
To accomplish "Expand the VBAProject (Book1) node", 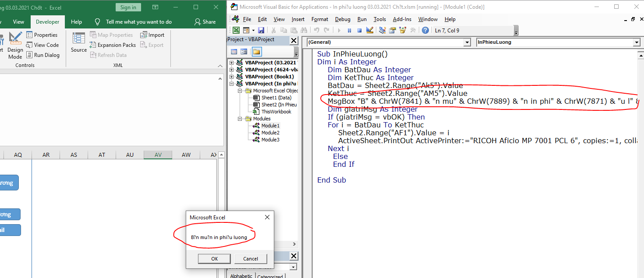I will tap(232, 77).
